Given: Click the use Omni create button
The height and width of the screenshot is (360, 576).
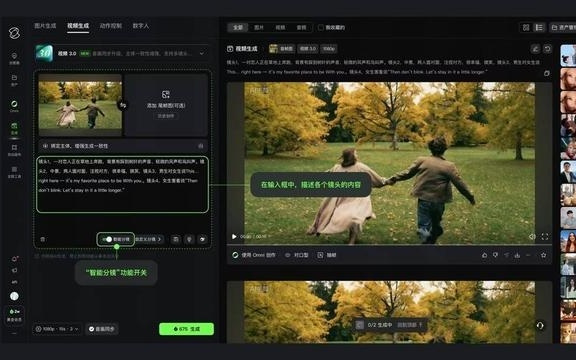Looking at the screenshot, I should tap(254, 255).
